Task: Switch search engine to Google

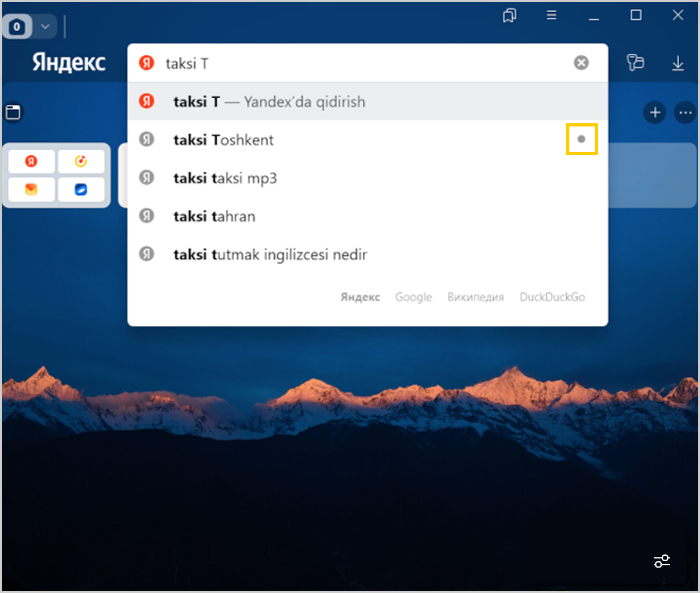Action: point(413,297)
